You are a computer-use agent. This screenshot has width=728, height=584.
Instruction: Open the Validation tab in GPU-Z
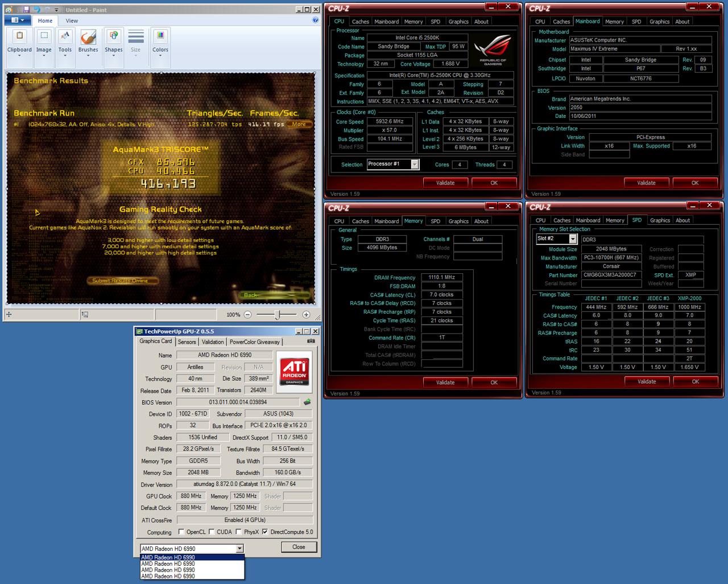coord(213,342)
